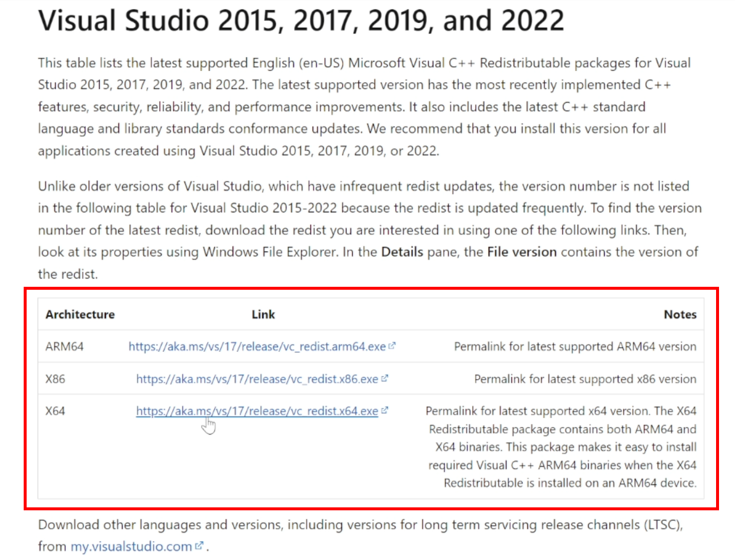Download the X64 vc_redist.x64.exe redistributable

(257, 411)
